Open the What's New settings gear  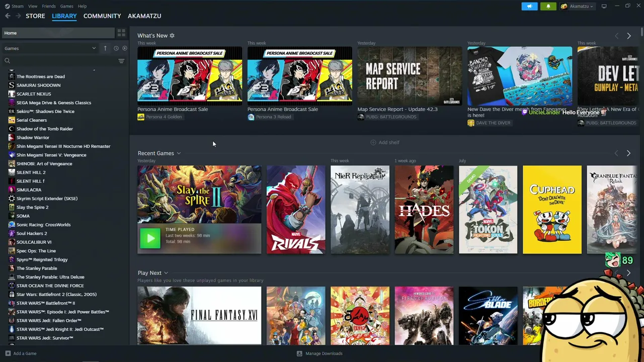pos(172,36)
